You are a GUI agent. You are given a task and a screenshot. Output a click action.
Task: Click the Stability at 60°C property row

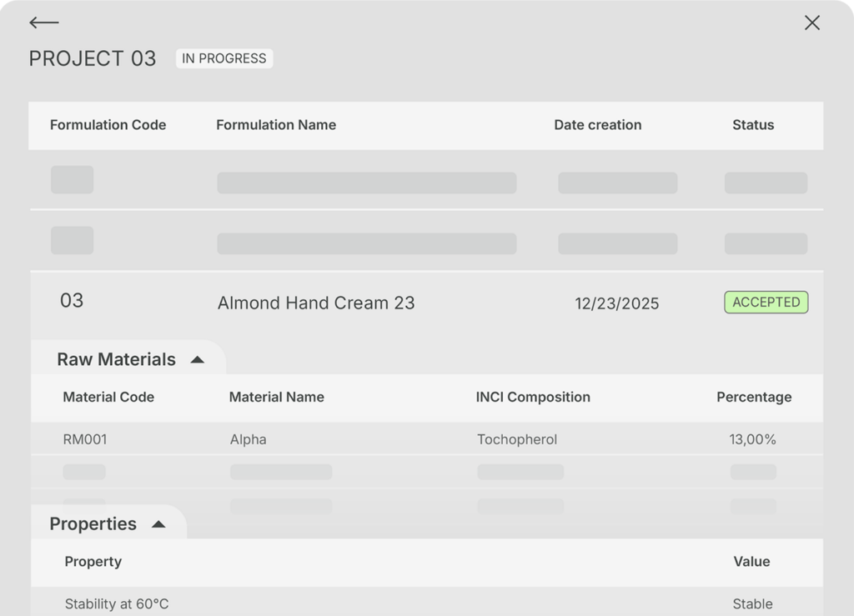click(x=117, y=603)
